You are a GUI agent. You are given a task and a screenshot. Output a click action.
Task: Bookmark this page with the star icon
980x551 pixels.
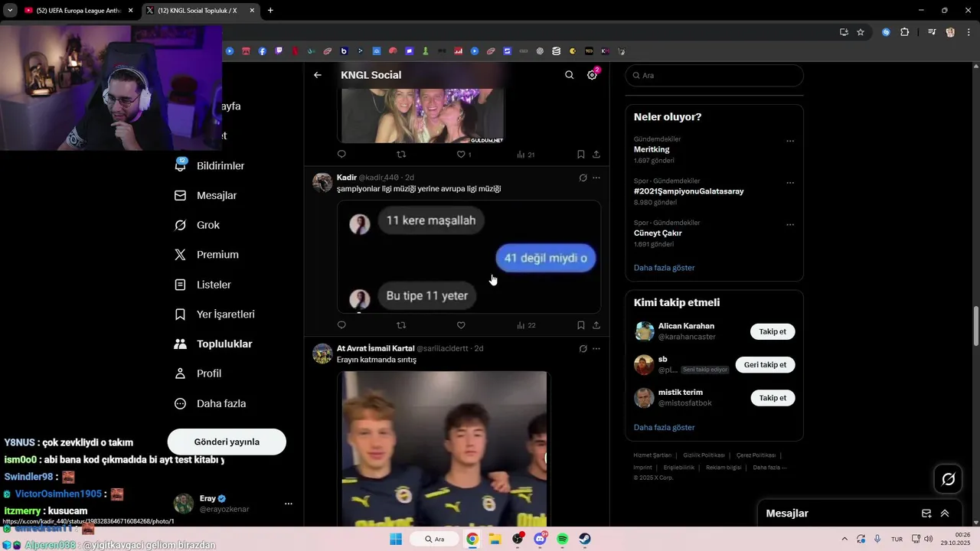pyautogui.click(x=861, y=32)
